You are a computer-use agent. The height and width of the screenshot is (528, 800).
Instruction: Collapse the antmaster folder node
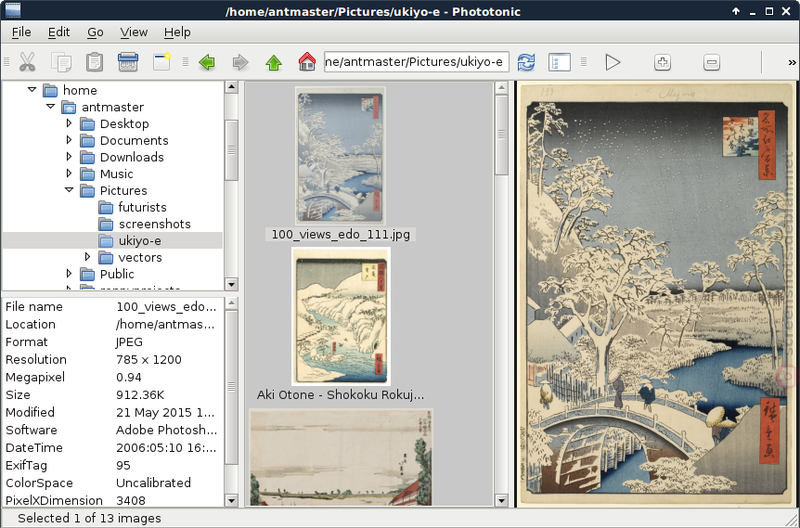[51, 107]
